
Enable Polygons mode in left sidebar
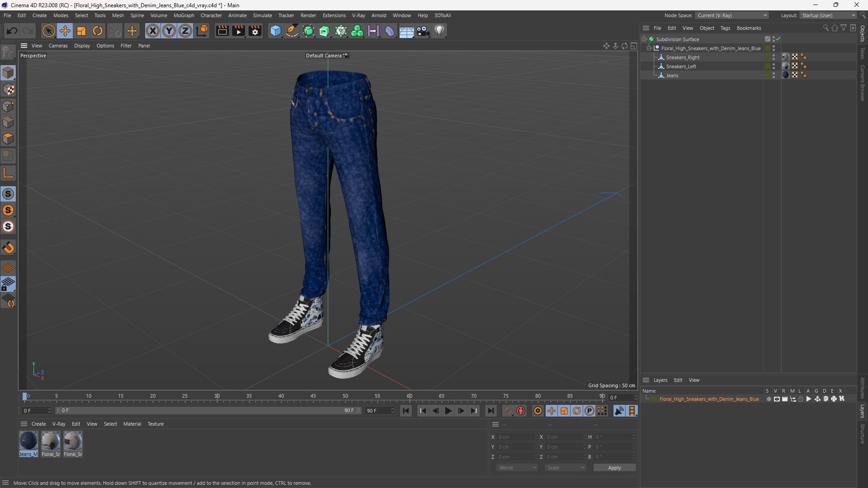click(8, 139)
